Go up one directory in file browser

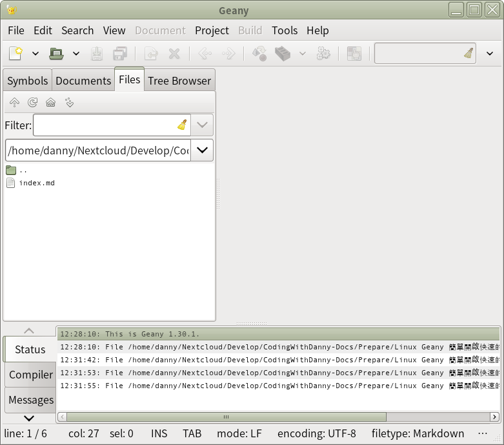[x=14, y=103]
